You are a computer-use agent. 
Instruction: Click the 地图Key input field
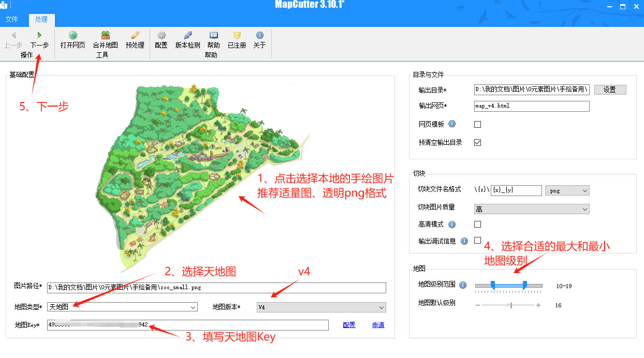[x=187, y=325]
